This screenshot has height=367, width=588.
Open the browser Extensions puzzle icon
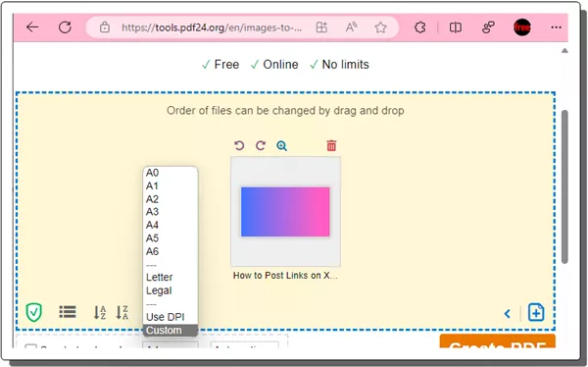coord(420,27)
